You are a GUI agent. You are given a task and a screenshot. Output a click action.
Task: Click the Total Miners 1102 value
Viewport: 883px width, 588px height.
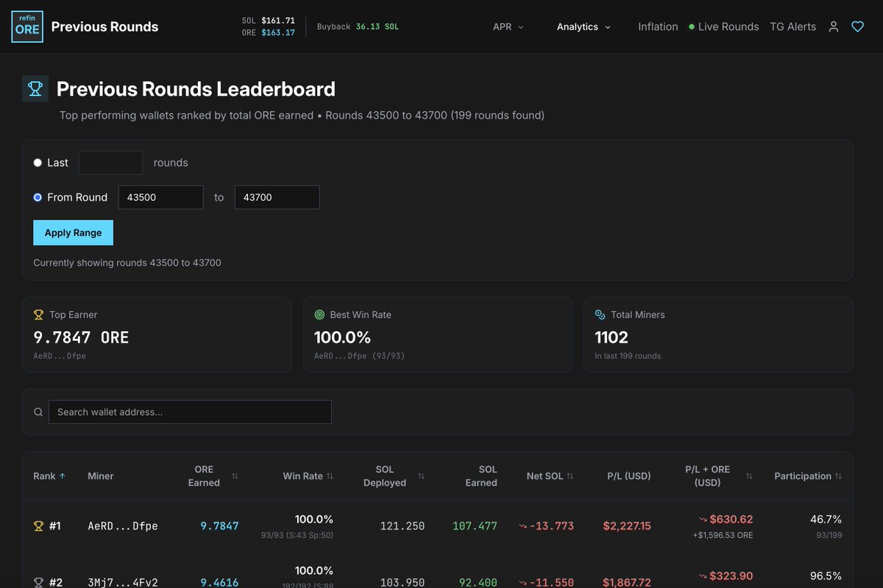[611, 338]
